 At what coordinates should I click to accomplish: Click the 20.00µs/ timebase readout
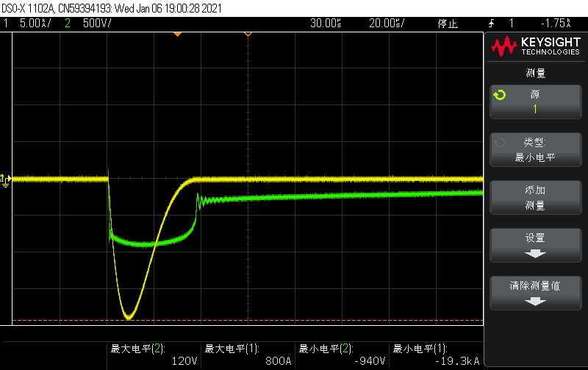[x=387, y=24]
